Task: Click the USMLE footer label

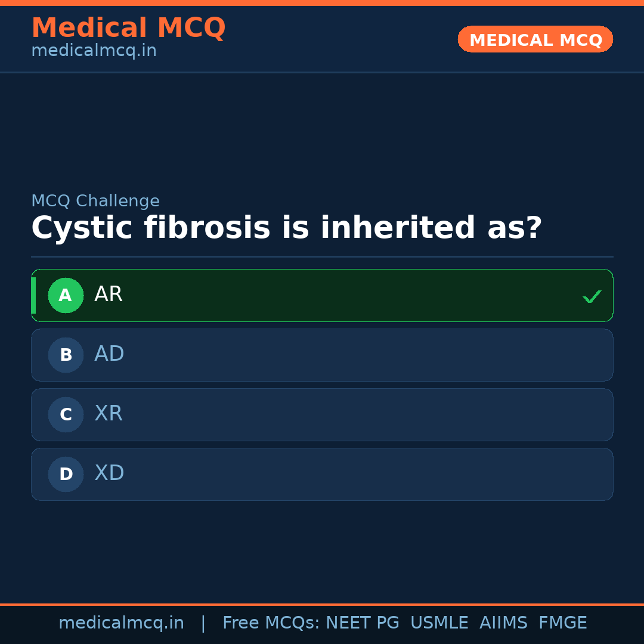Action: pyautogui.click(x=439, y=622)
